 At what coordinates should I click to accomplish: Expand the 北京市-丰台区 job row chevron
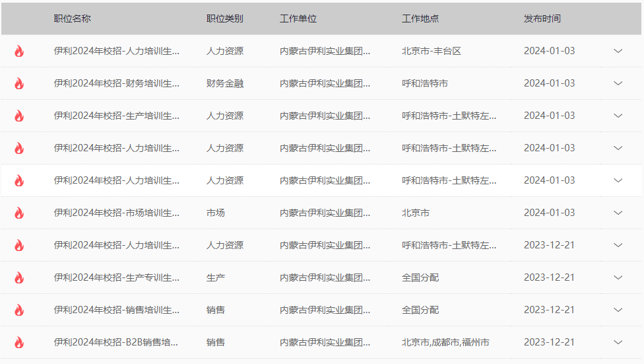618,51
